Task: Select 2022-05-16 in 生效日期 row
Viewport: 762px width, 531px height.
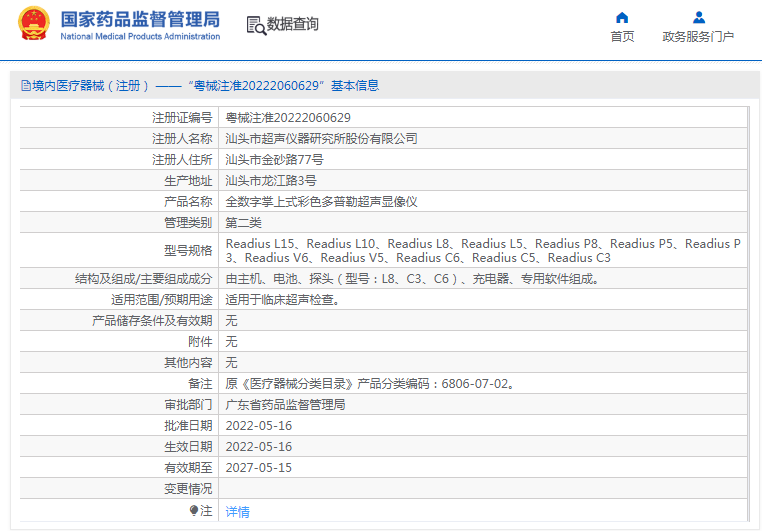Action: 259,446
